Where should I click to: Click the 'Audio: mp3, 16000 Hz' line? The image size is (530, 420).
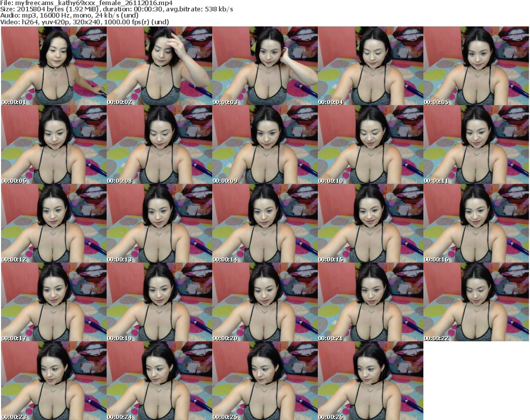[x=69, y=16]
